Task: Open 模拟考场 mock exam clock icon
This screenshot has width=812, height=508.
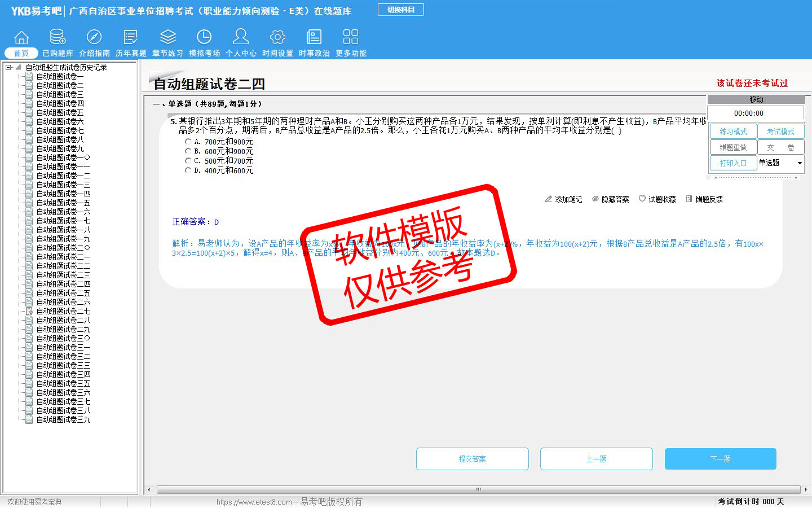Action: (204, 38)
